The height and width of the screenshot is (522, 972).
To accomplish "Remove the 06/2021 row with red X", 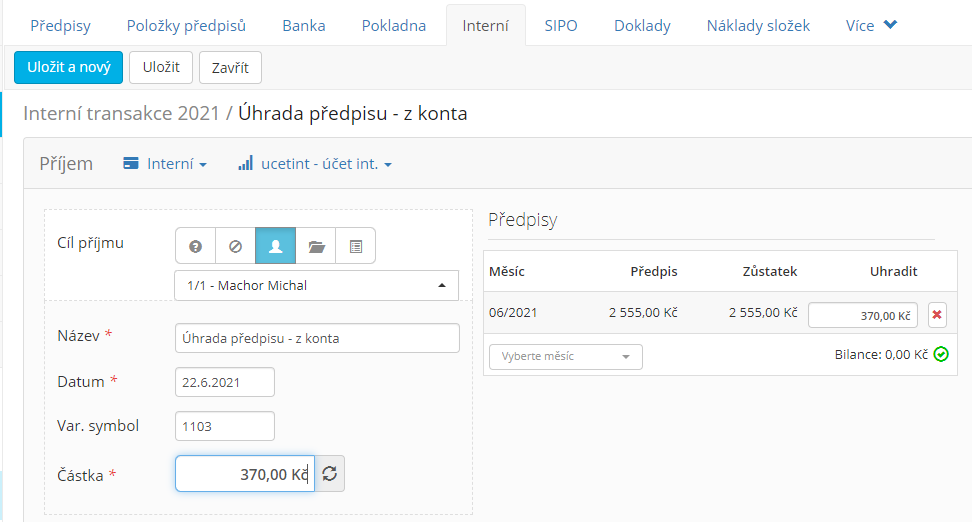I will (x=937, y=315).
